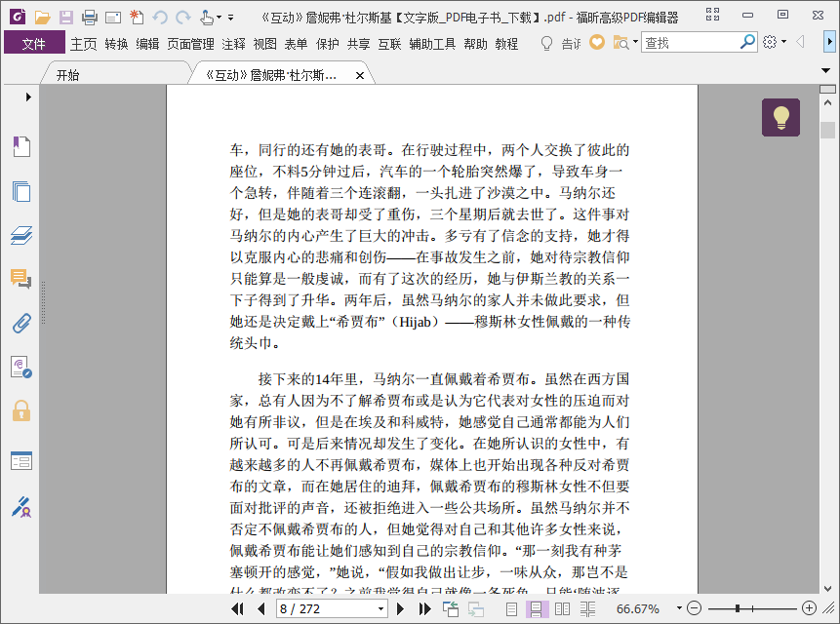Go to previous search result arrow

pyautogui.click(x=800, y=42)
